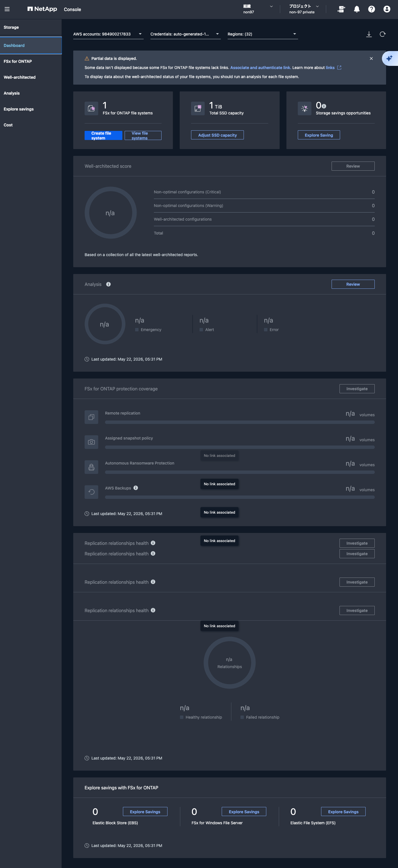Click the AWS Backups info icon

(x=135, y=488)
